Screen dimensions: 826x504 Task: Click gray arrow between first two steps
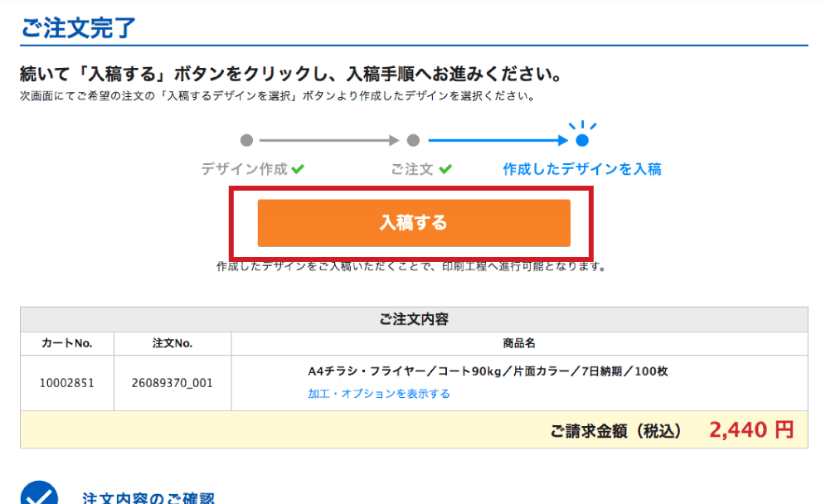(329, 141)
